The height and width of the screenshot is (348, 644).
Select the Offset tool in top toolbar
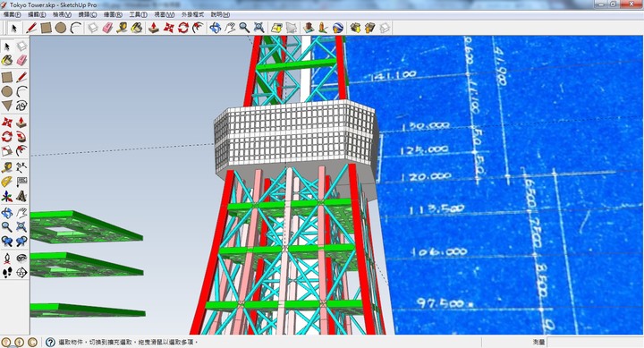pos(198,28)
